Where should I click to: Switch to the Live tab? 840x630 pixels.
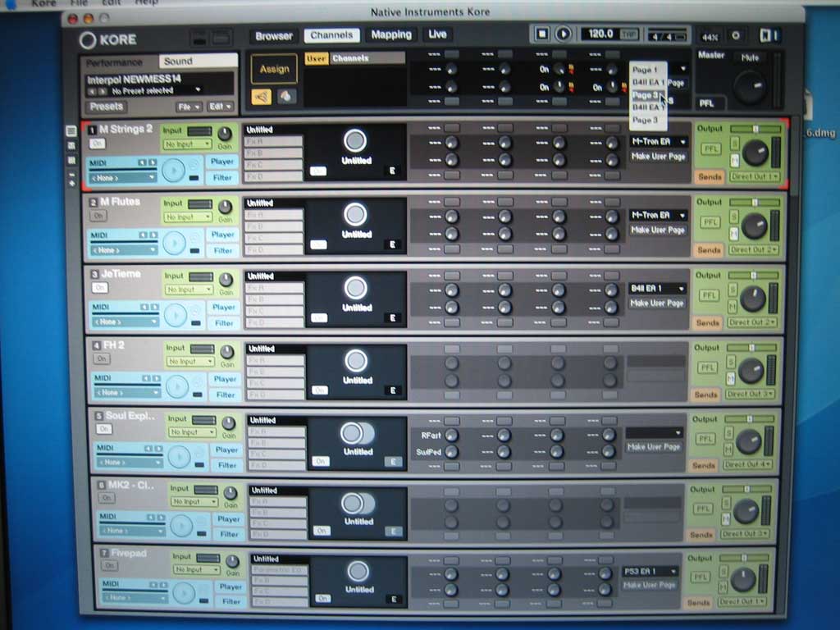click(x=437, y=34)
